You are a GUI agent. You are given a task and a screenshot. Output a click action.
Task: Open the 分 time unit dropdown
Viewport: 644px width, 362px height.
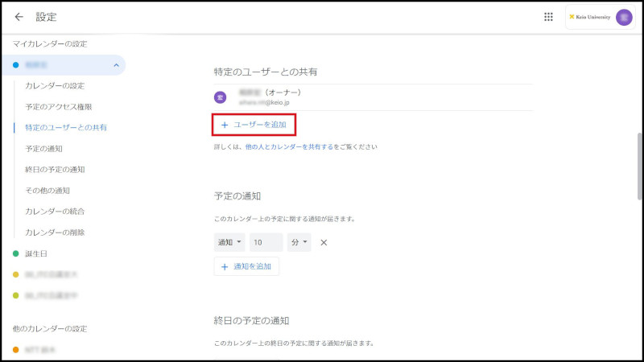click(299, 242)
